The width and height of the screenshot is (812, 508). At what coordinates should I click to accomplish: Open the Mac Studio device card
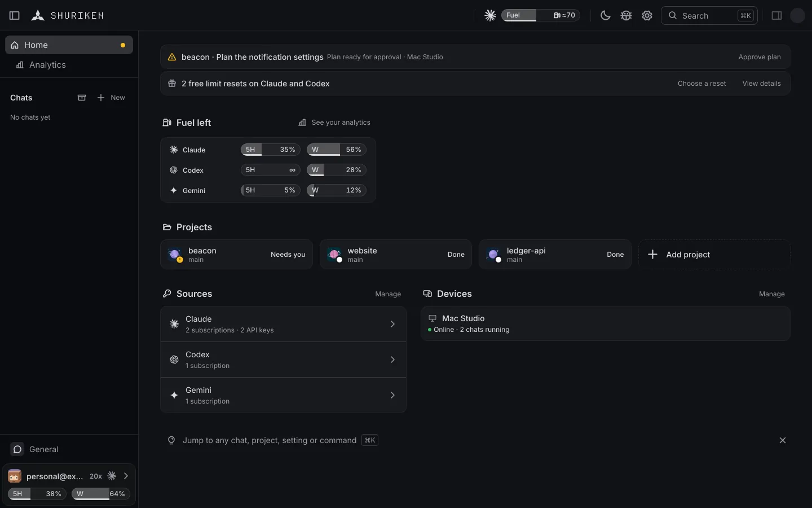point(606,323)
